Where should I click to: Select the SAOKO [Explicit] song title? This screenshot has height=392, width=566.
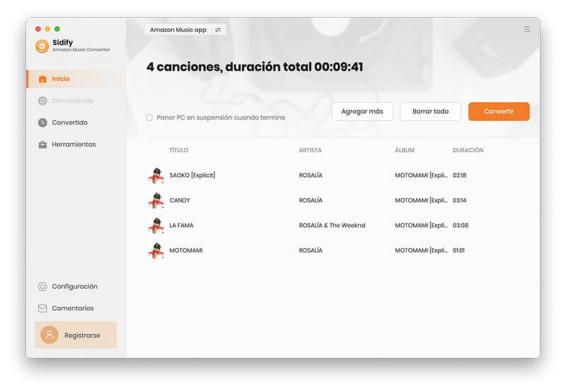[192, 175]
